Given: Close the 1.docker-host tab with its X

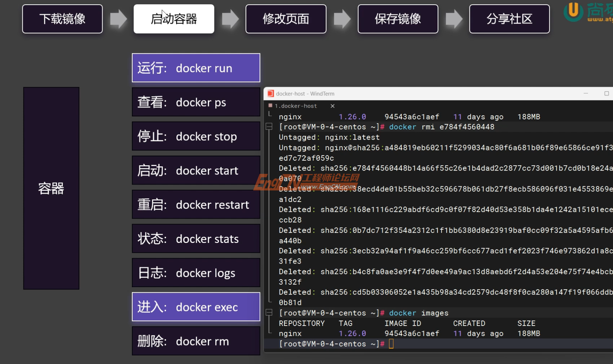Looking at the screenshot, I should coord(333,106).
